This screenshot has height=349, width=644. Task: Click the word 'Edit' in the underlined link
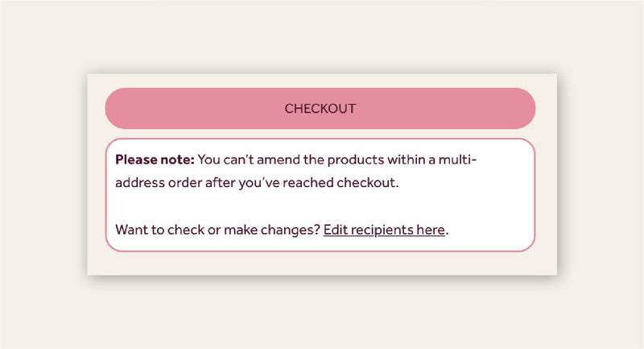coord(336,230)
